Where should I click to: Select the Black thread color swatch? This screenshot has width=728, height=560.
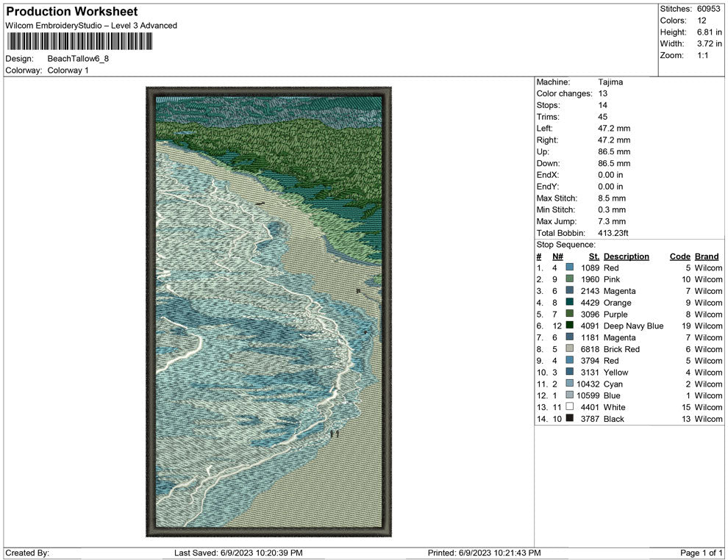click(569, 419)
